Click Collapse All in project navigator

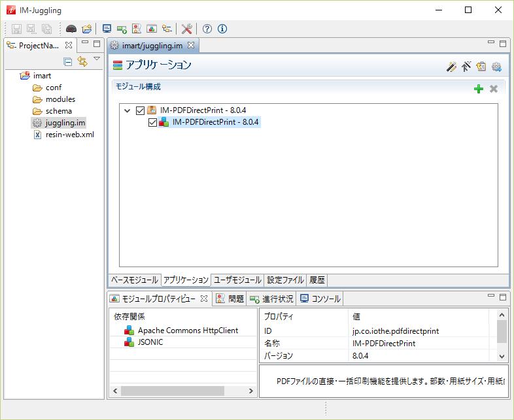point(68,61)
